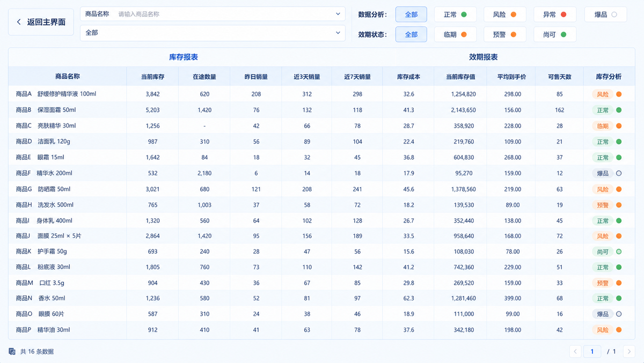The height and width of the screenshot is (363, 644).
Task: Filter 数据分析 by 正常
Action: click(455, 14)
